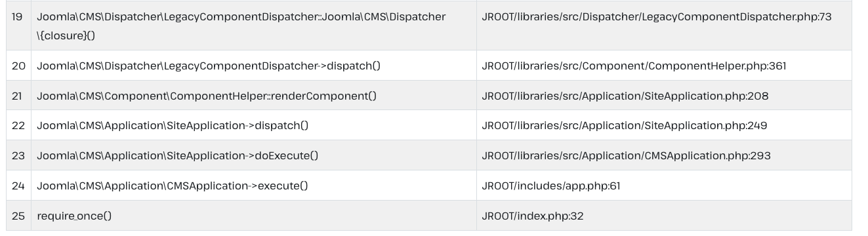Viewport: 868px width, 236px height.
Task: Click row number 19 cell
Action: coord(18,26)
